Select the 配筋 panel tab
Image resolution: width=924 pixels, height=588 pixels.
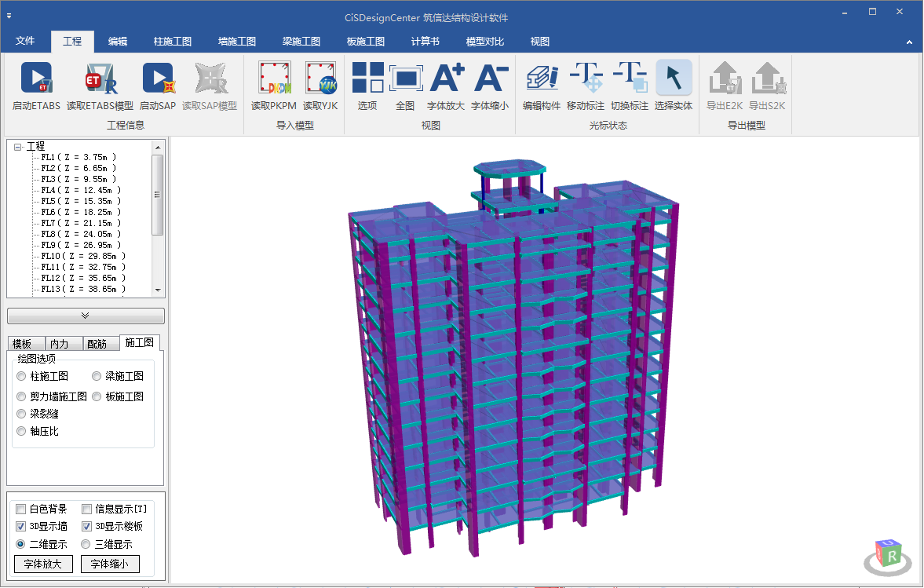click(x=100, y=344)
